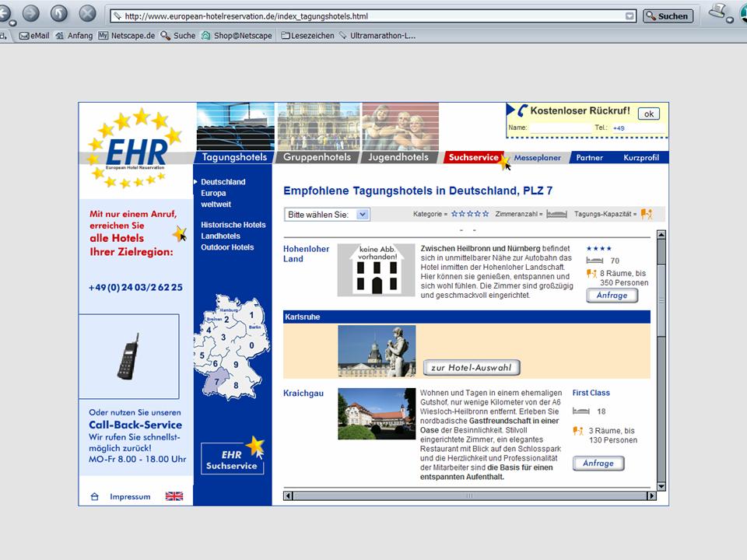The width and height of the screenshot is (747, 560).
Task: Select the Messeplaner navigation item
Action: click(x=537, y=157)
